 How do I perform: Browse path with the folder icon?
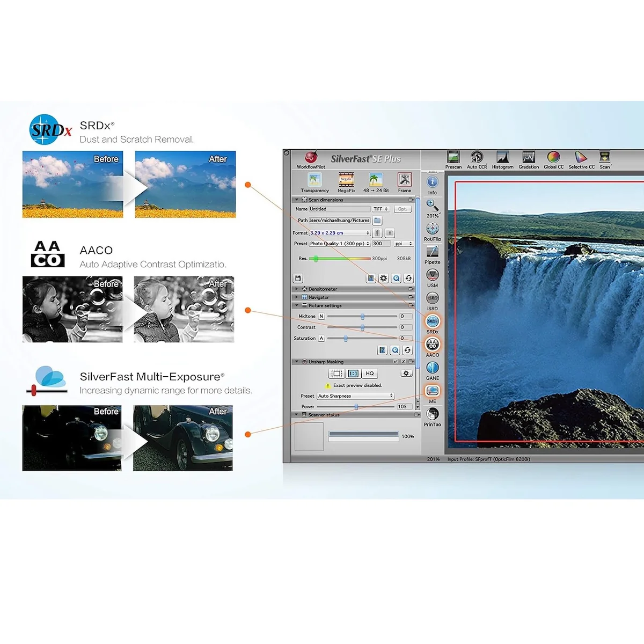[x=377, y=221]
